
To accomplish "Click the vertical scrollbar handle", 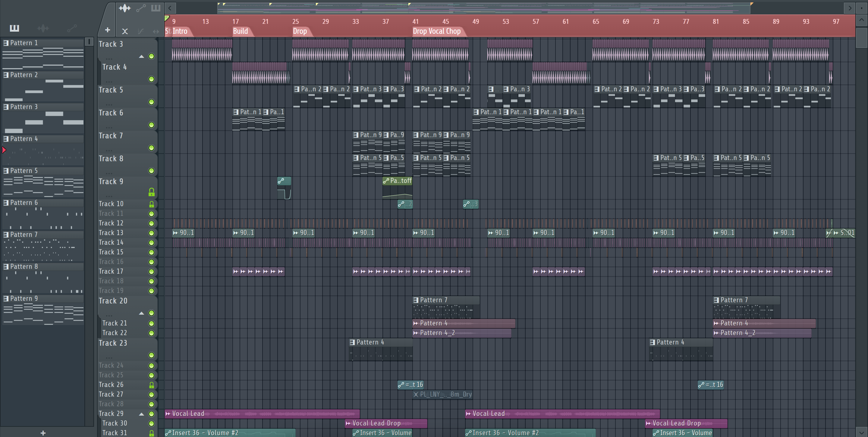I will pyautogui.click(x=861, y=38).
